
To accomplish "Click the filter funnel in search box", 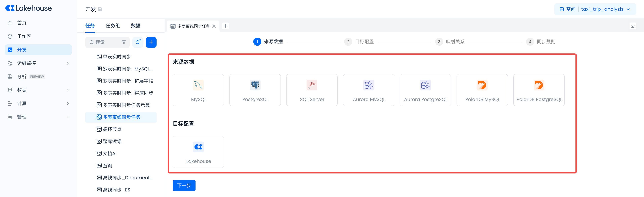I will click(x=124, y=42).
